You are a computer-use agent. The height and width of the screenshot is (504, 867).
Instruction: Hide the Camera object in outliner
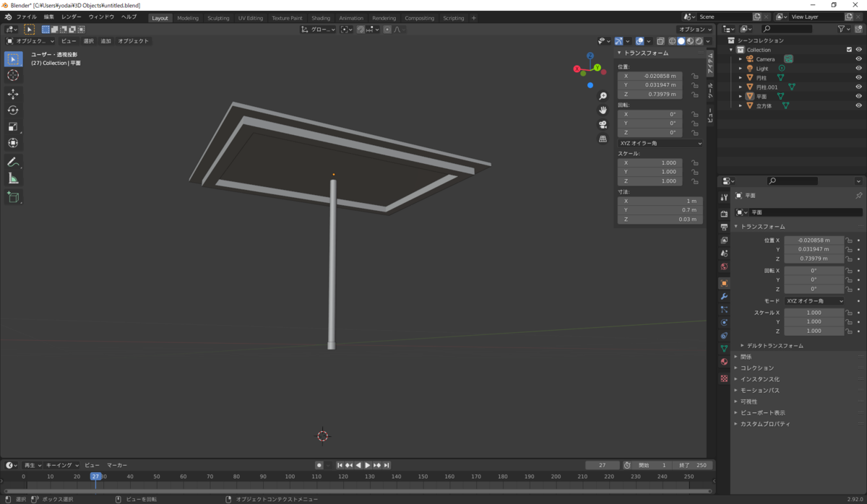coord(859,59)
